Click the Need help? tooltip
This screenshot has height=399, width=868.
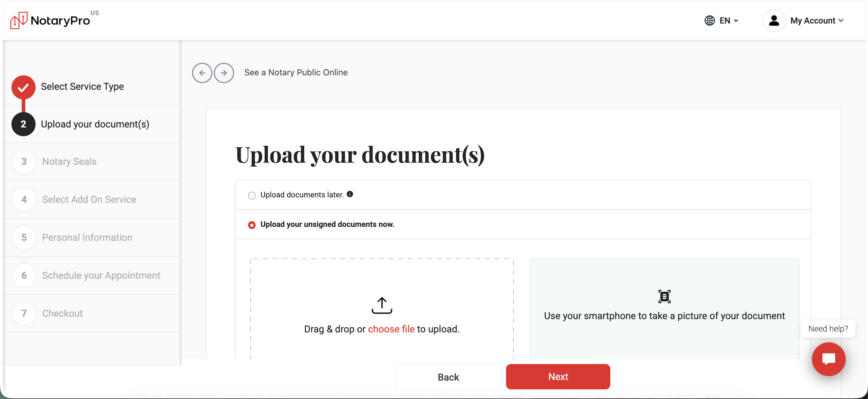pyautogui.click(x=828, y=328)
